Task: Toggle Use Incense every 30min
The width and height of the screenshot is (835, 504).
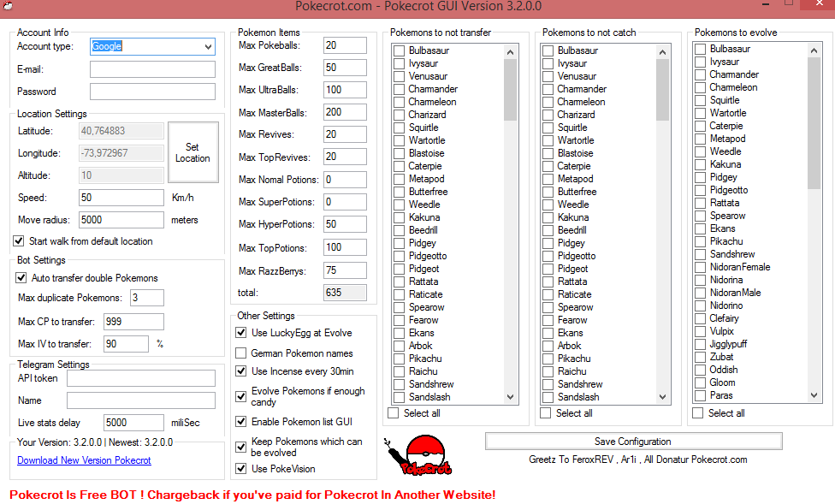Action: 241,371
